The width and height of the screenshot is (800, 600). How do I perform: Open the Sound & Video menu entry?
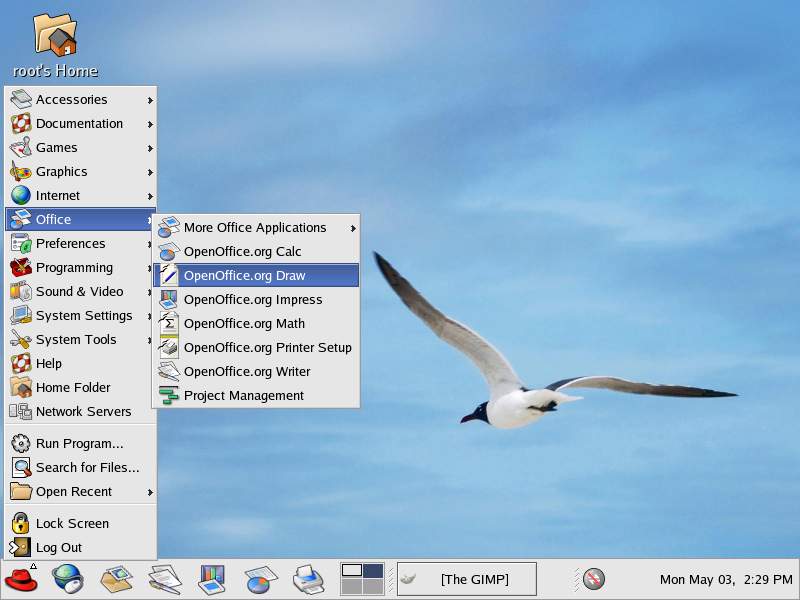pyautogui.click(x=81, y=291)
